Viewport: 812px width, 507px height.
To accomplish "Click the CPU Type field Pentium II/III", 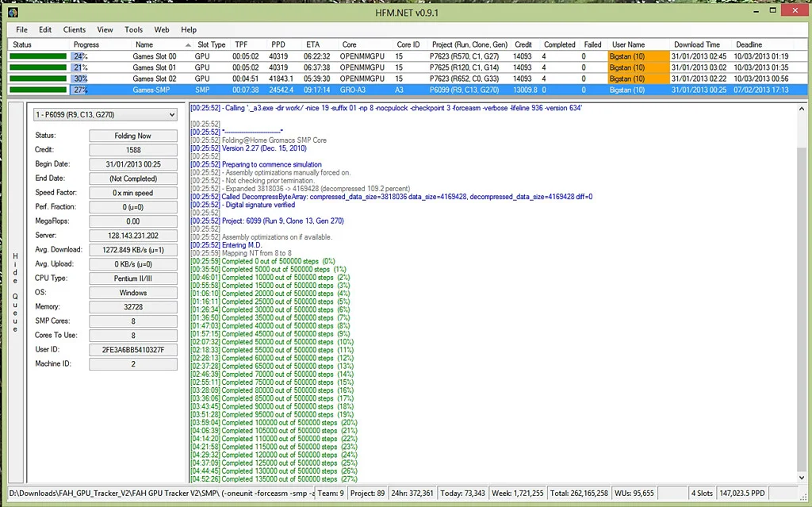I will click(133, 278).
